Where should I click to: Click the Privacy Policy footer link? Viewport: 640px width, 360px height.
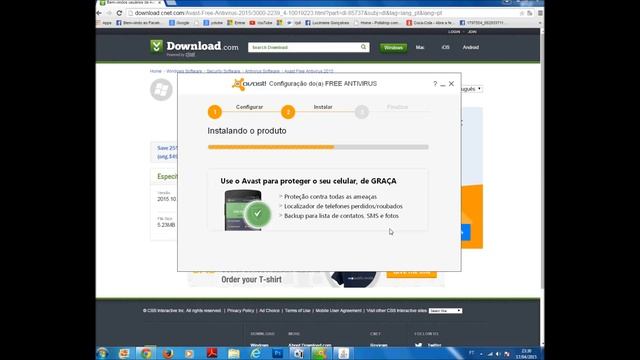(x=240, y=311)
